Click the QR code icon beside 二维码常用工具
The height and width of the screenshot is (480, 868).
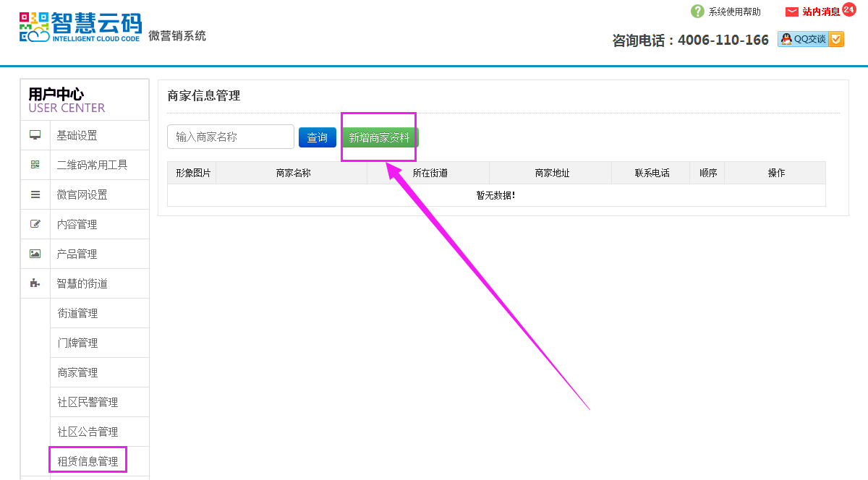pyautogui.click(x=35, y=165)
